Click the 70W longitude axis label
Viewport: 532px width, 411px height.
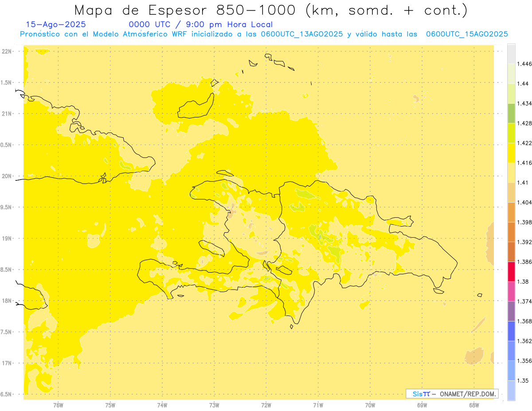pos(370,404)
